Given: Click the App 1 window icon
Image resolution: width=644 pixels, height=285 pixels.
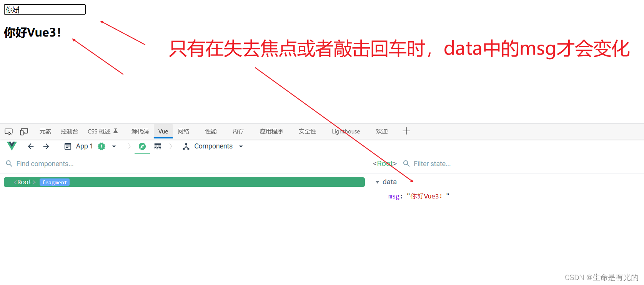Looking at the screenshot, I should (68, 146).
